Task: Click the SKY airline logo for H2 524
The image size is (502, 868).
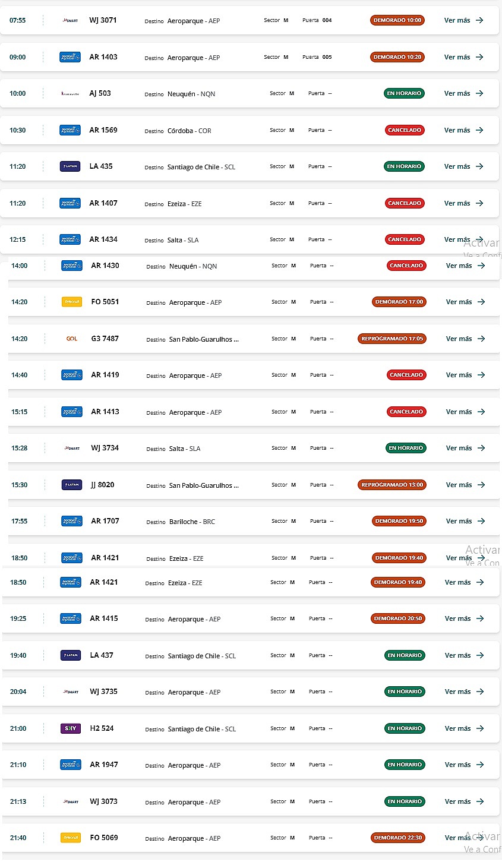Action: [x=71, y=728]
